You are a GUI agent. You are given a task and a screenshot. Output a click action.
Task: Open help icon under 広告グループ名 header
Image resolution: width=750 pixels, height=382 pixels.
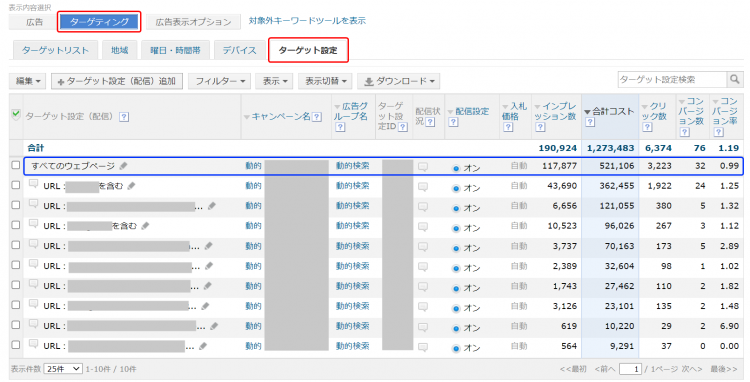tap(340, 127)
